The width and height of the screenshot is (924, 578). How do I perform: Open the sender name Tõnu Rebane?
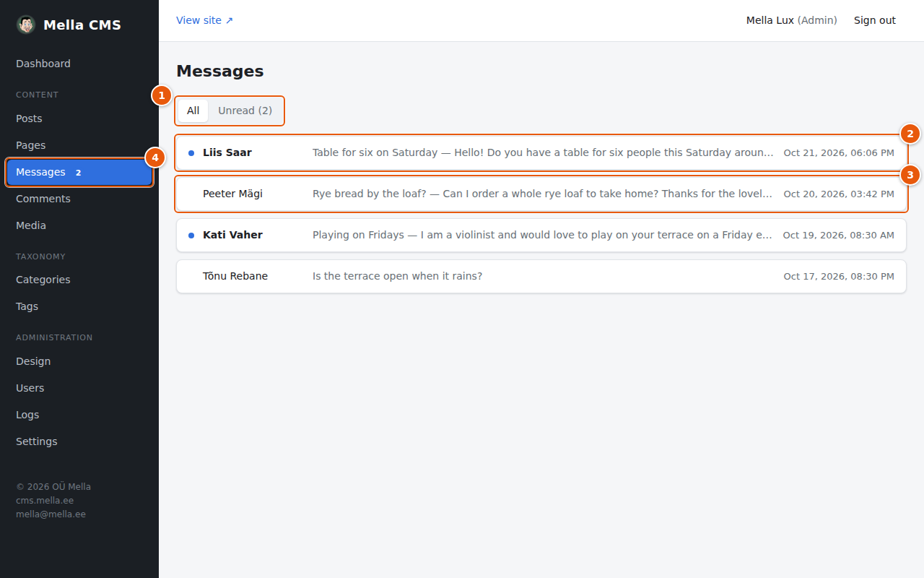235,276
